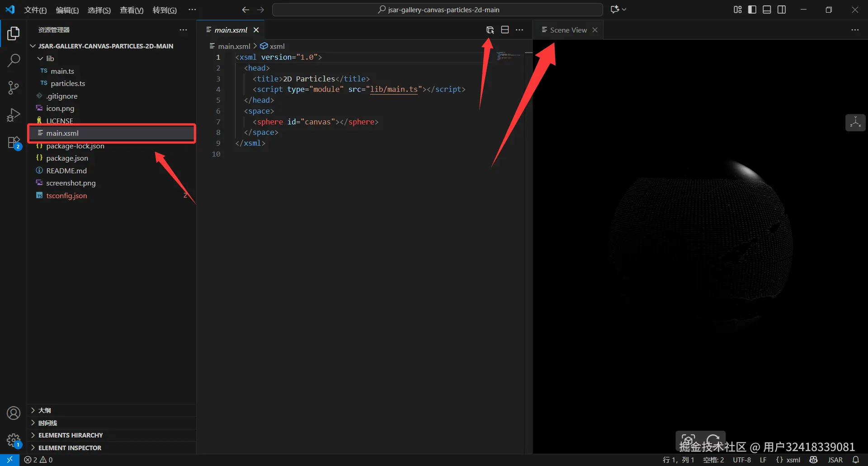Expand the ELEMENT INSPECTOR section
The image size is (868, 466).
coord(70,448)
